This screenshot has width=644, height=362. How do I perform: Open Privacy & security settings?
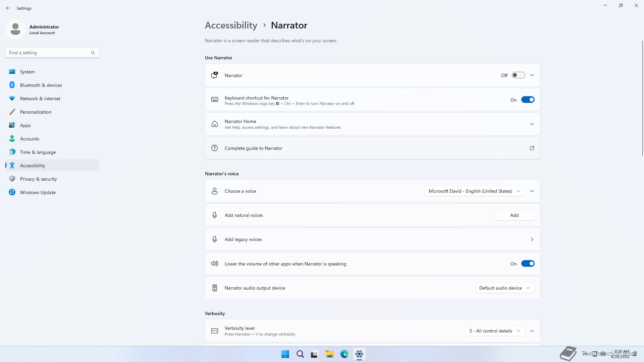tap(52, 179)
